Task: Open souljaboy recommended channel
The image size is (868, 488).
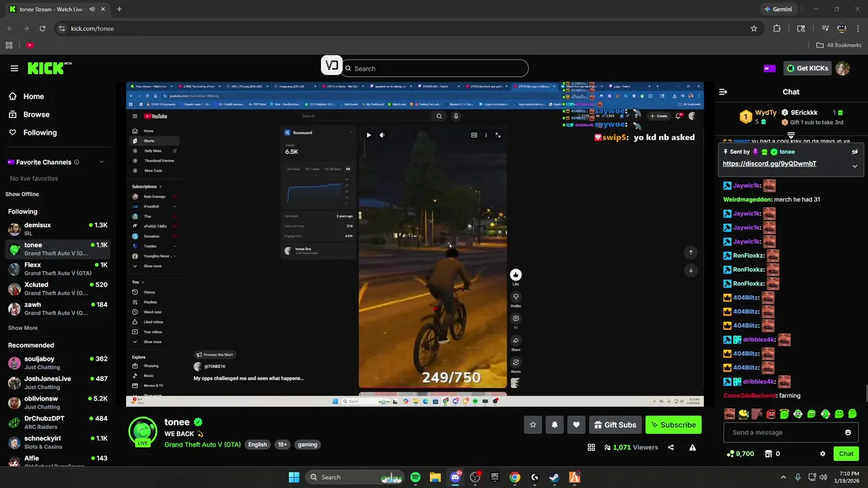Action: [58, 363]
